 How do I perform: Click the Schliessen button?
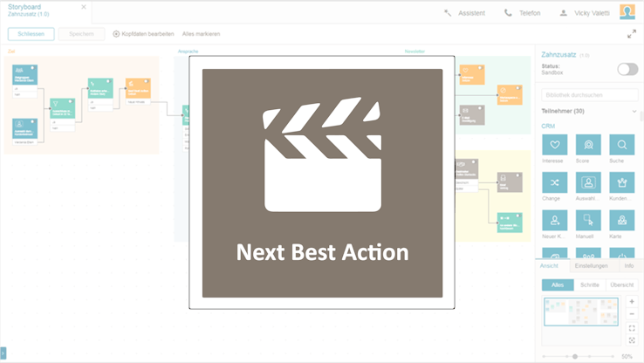pyautogui.click(x=31, y=34)
